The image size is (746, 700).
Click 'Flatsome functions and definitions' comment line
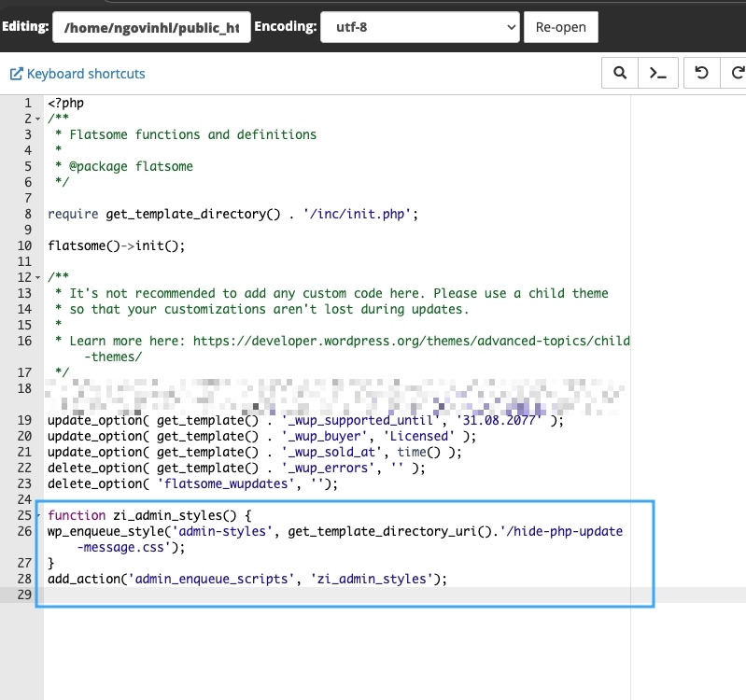[186, 134]
